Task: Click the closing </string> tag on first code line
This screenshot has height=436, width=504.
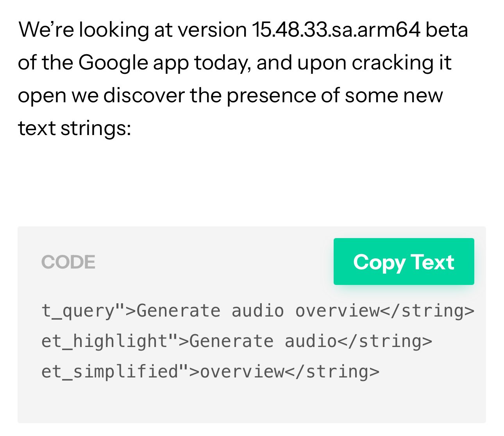Action: pos(427,311)
